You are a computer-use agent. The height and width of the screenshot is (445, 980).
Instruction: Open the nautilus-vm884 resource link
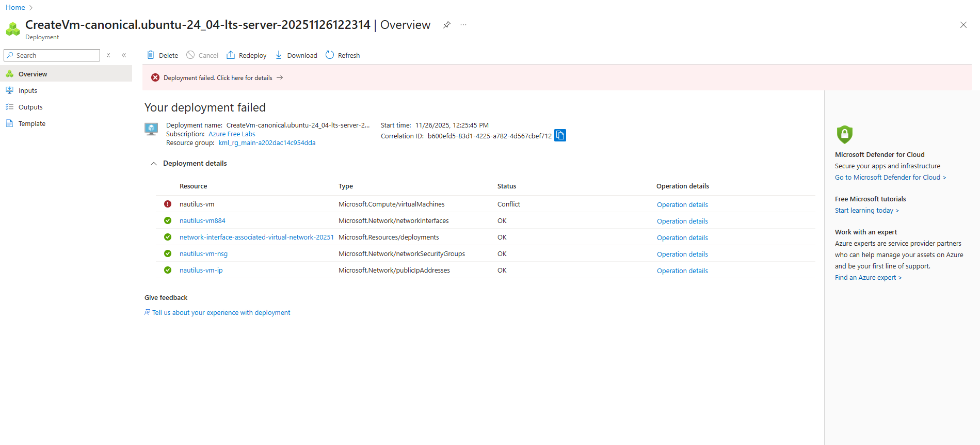click(x=202, y=221)
